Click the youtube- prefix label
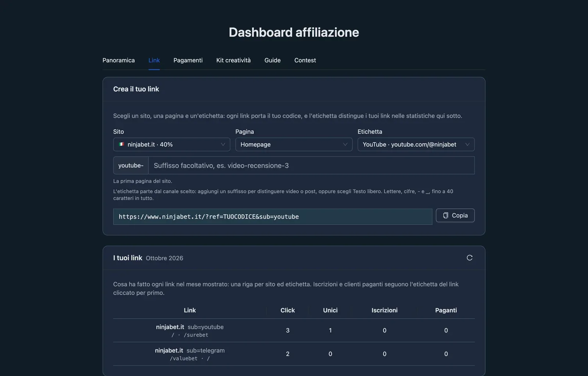588x376 pixels. pyautogui.click(x=131, y=165)
